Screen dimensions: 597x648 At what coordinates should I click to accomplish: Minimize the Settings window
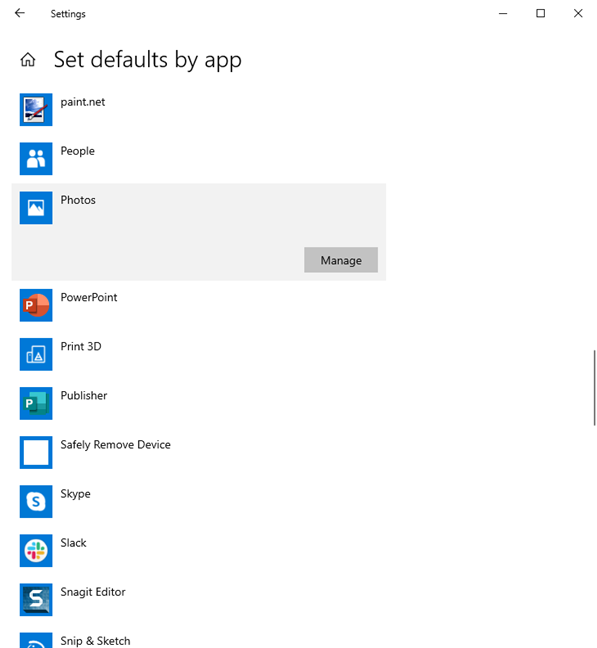[503, 14]
